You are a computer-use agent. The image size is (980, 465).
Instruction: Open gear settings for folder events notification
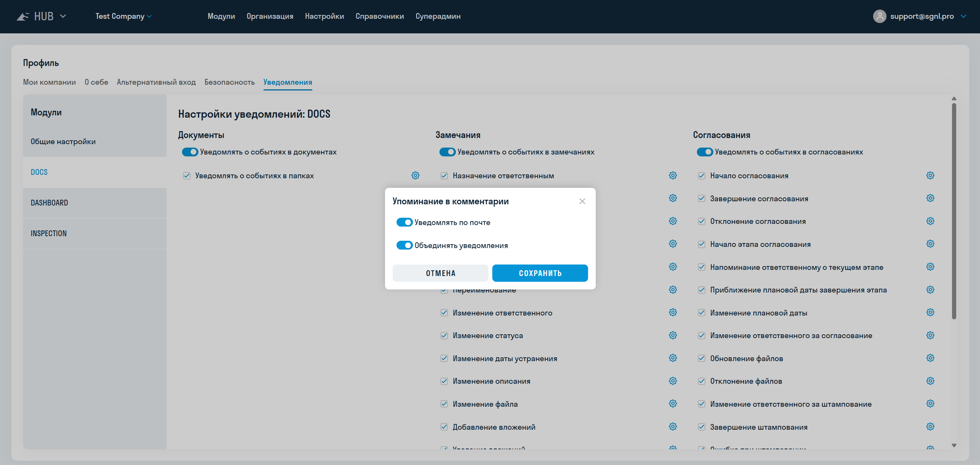[415, 176]
